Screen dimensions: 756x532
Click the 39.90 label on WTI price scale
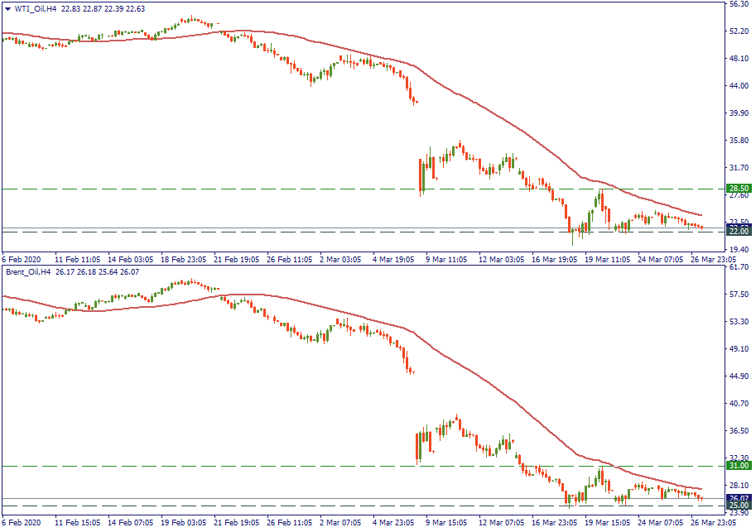738,113
